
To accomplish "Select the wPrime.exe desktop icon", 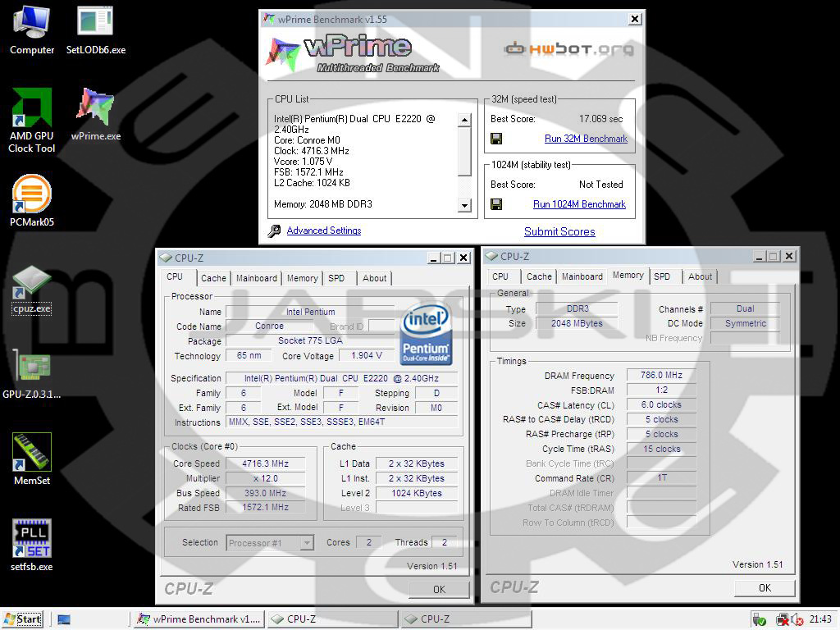I will click(95, 114).
